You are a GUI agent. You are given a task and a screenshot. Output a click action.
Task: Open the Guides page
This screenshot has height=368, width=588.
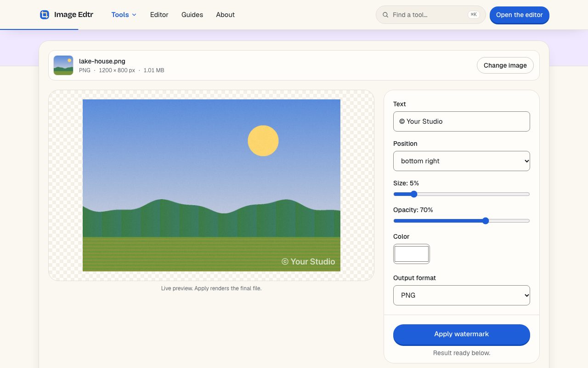192,15
